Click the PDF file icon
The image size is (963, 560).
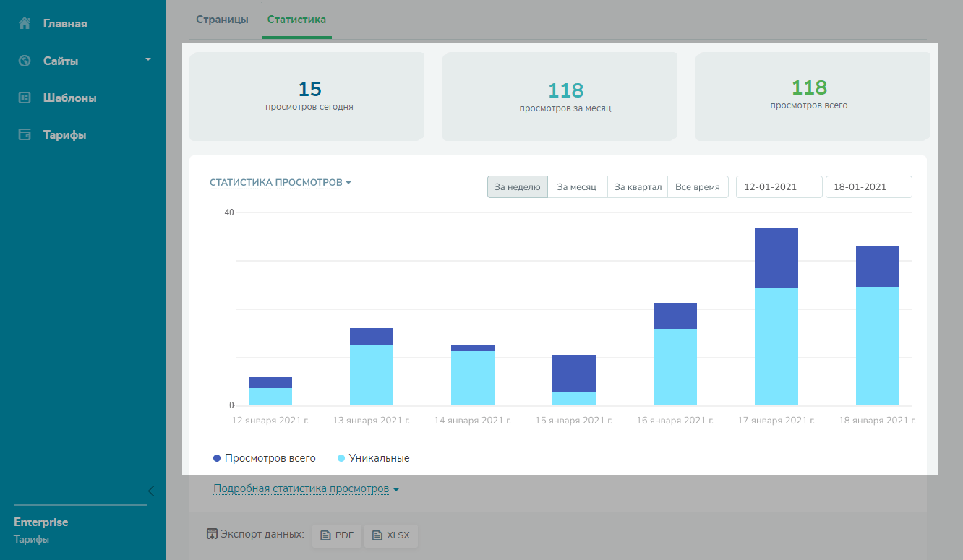point(325,535)
